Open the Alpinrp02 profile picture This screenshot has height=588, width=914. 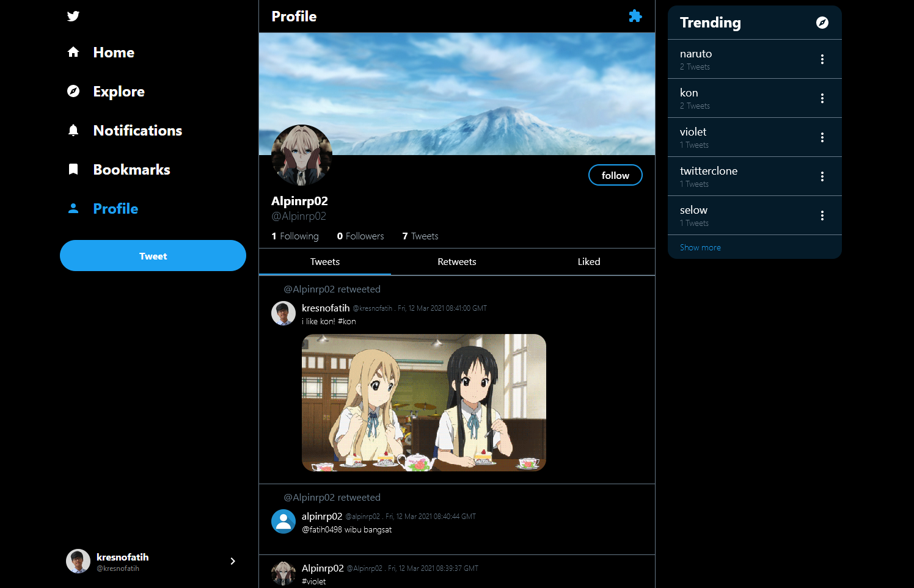[302, 155]
